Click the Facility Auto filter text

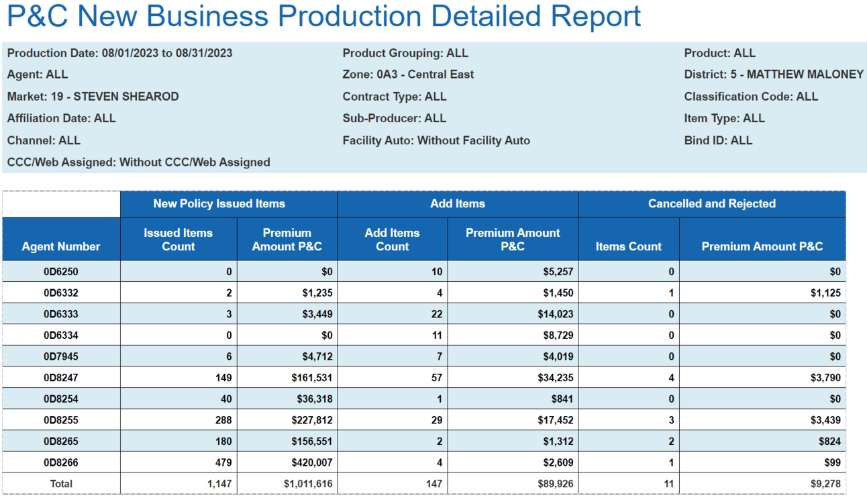click(436, 140)
